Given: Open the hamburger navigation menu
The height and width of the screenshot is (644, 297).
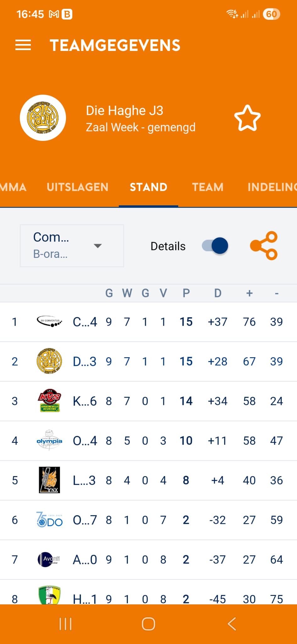Looking at the screenshot, I should coord(23,45).
